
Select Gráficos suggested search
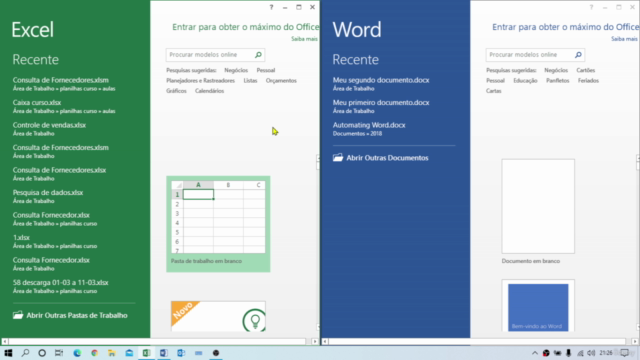(176, 91)
